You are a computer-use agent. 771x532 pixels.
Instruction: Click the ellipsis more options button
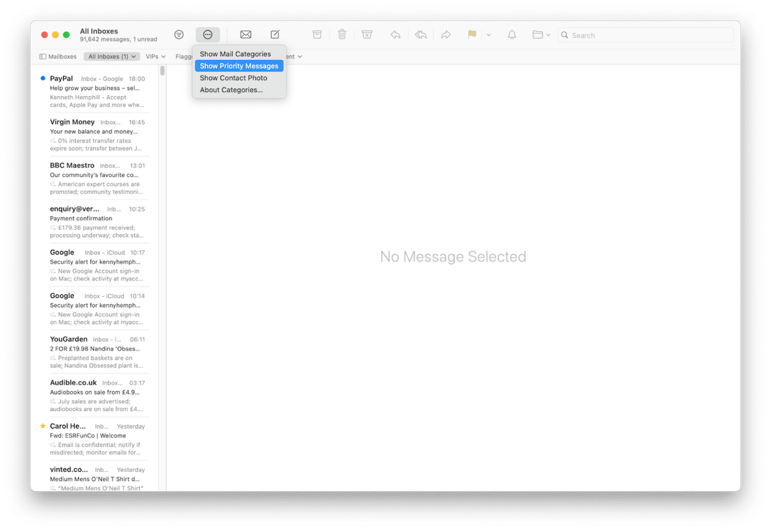tap(207, 35)
